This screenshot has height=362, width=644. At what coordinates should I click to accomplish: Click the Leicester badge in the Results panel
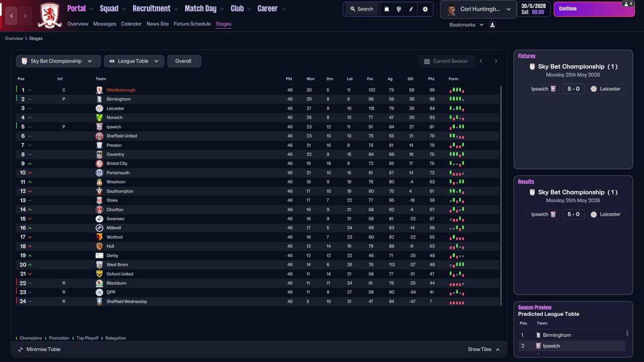coord(594,214)
